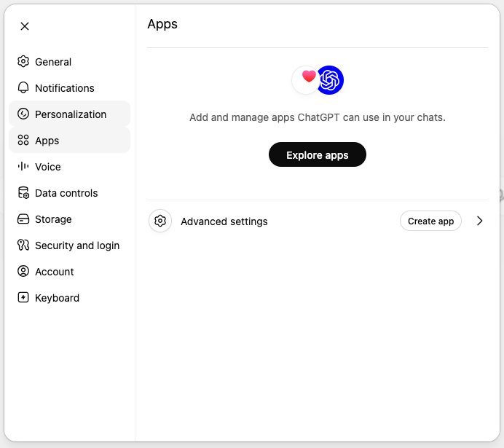The width and height of the screenshot is (504, 448).
Task: Select the Keyboard label
Action: click(58, 298)
